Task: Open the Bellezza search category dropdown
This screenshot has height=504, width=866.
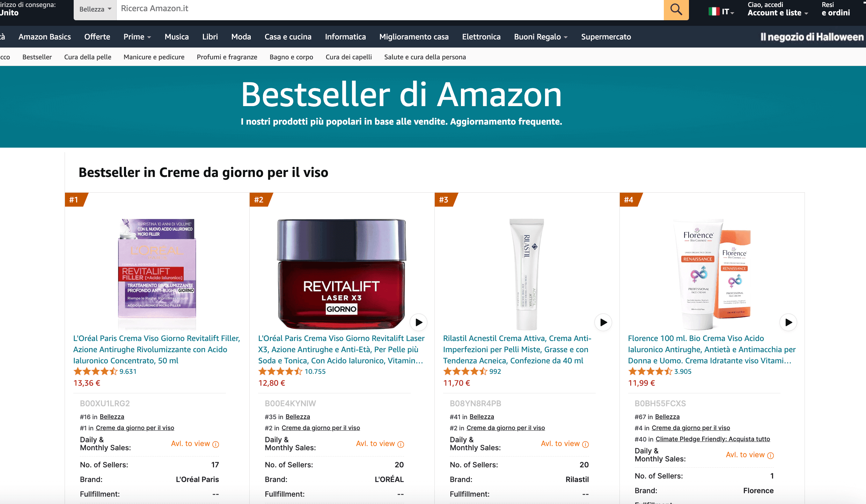Action: (x=95, y=9)
